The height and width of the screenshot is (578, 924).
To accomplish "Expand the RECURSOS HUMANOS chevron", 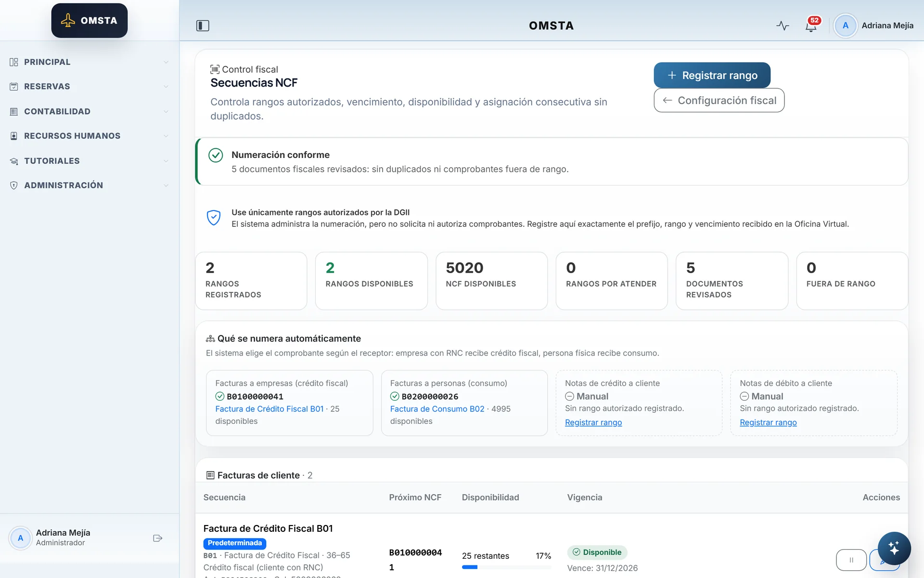I will (x=166, y=136).
